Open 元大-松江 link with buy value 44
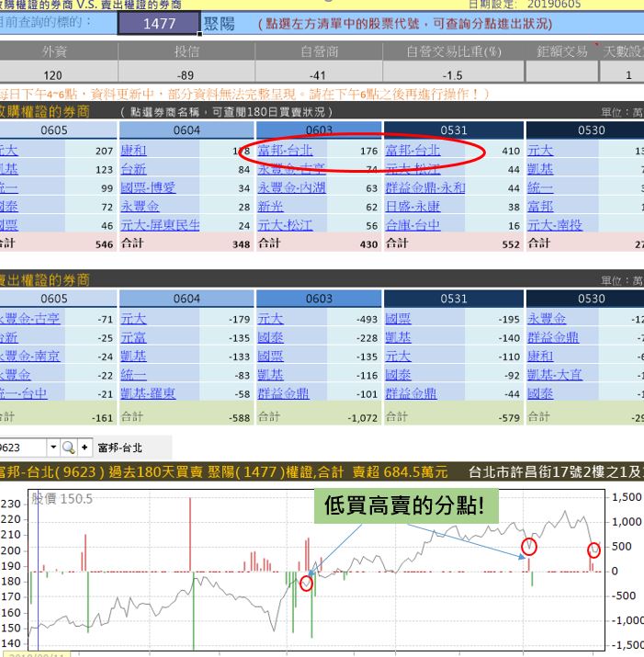The width and height of the screenshot is (644, 657). pos(412,169)
